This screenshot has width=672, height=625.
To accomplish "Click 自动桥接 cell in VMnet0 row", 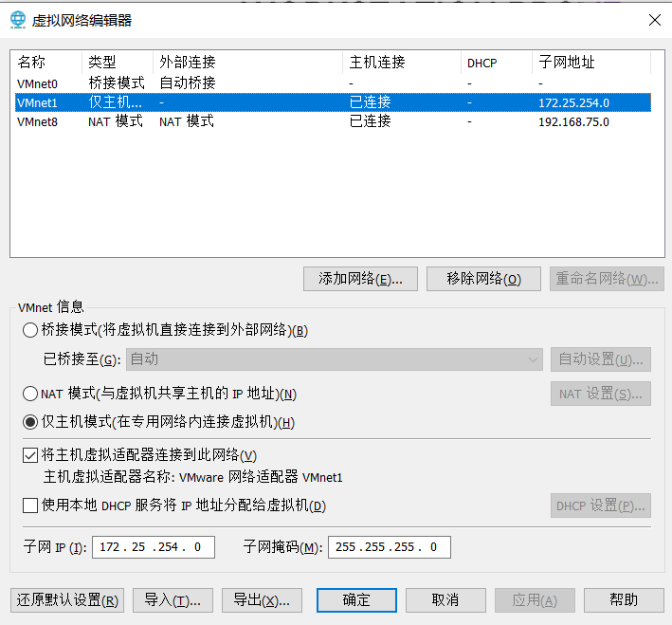I will pyautogui.click(x=188, y=83).
